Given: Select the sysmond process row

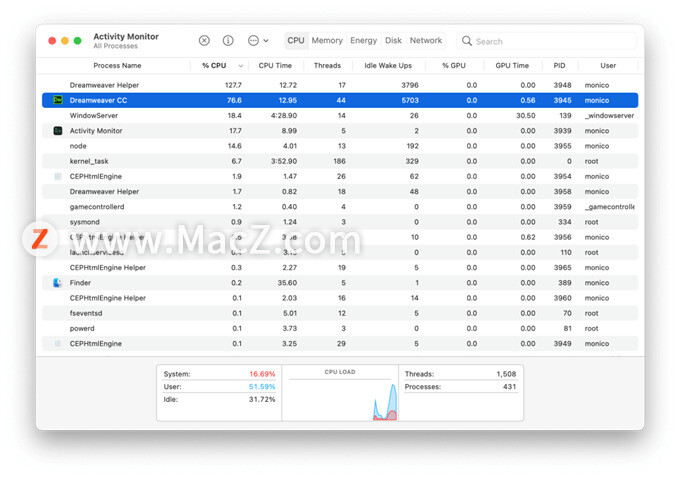Looking at the screenshot, I should coord(340,222).
